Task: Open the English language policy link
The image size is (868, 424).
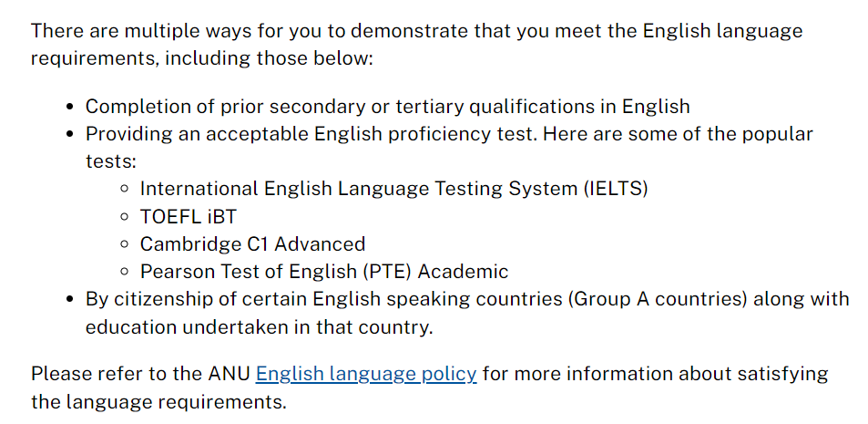Action: point(365,373)
